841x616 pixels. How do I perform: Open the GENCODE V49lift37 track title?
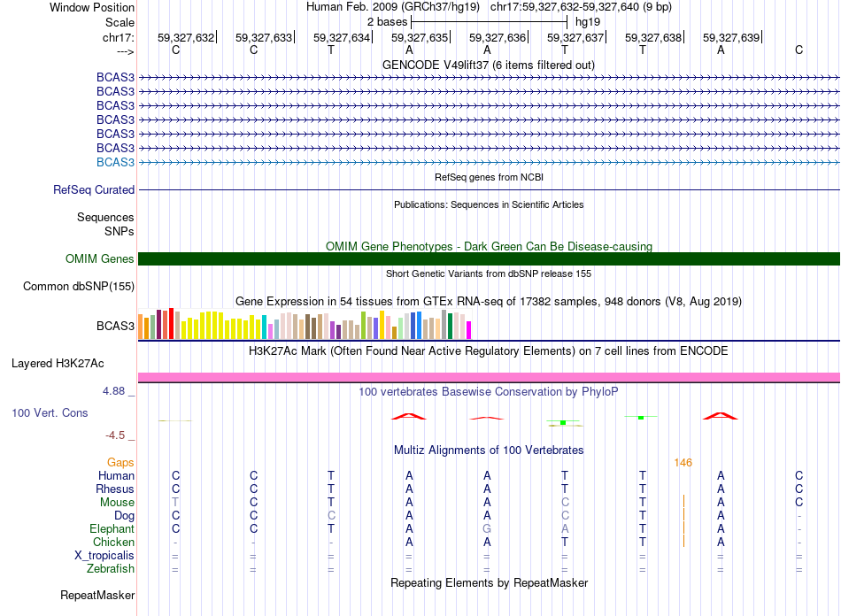coord(488,65)
